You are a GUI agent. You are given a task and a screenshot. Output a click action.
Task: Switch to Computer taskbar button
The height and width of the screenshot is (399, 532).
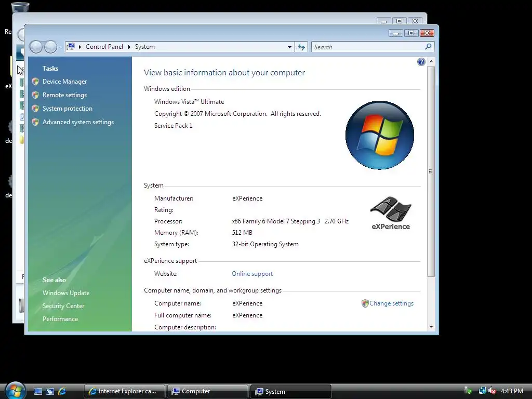[207, 391]
